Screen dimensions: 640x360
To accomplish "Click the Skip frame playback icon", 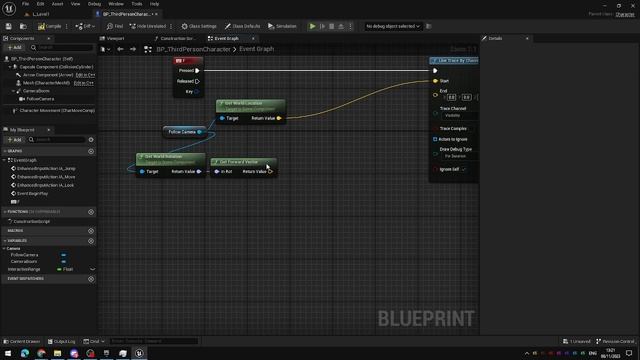I will pyautogui.click(x=322, y=26).
